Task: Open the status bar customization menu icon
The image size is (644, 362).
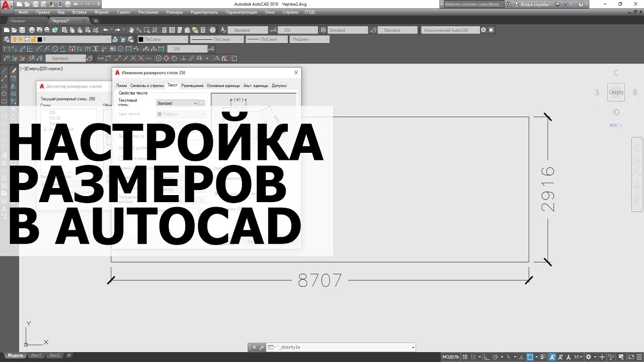Action: coord(638,356)
